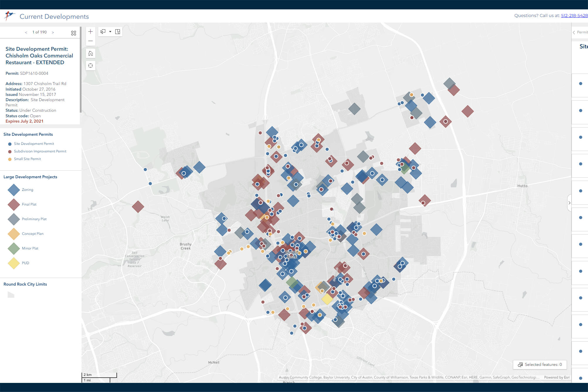Toggle the Zoning legend symbol
This screenshot has width=588, height=392.
[13, 190]
